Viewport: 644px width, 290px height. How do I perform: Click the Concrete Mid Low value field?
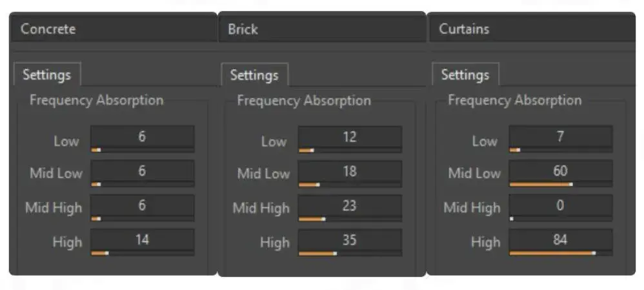pos(142,171)
